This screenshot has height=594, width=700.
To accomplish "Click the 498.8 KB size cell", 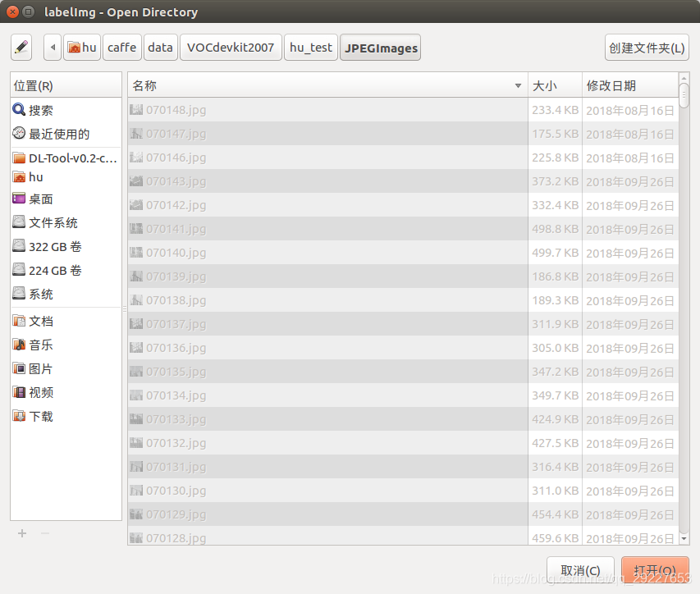I will point(555,229).
